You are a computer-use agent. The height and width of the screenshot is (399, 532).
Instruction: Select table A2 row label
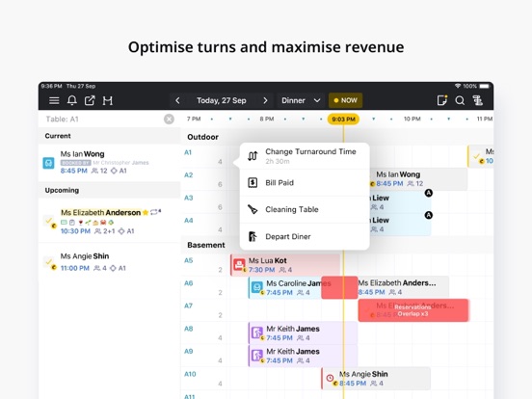(188, 175)
